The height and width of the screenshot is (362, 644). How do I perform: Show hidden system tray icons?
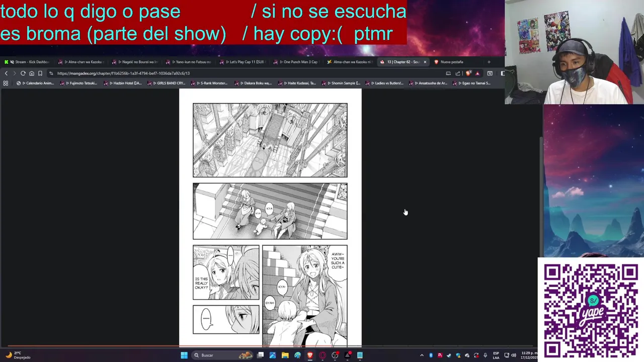(x=422, y=355)
